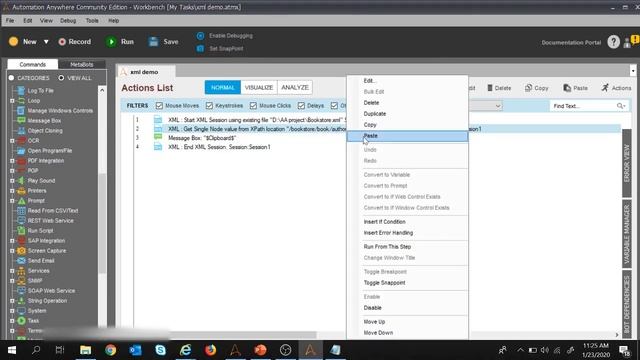The width and height of the screenshot is (640, 360).
Task: Select the Screen Capture command icon
Action: (x=21, y=251)
